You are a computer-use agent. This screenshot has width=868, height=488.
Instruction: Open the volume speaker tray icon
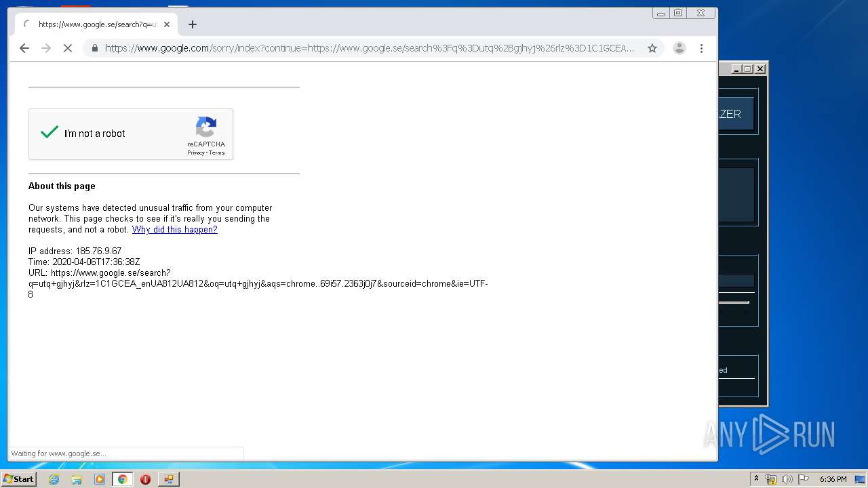coord(787,479)
